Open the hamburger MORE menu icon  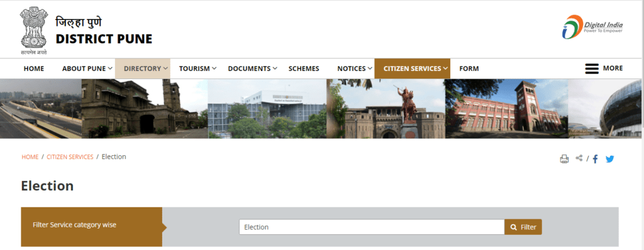click(592, 68)
